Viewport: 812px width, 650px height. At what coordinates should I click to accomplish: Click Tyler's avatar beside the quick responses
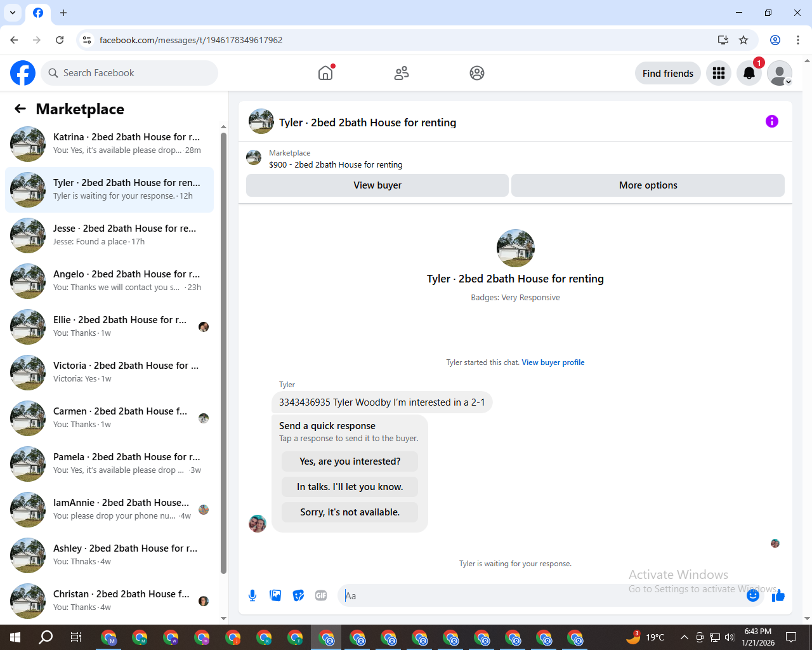coord(258,524)
